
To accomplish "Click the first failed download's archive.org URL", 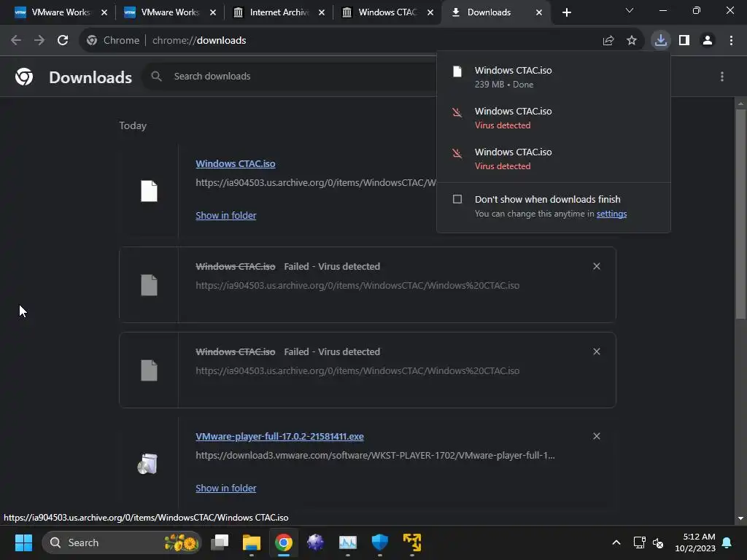I will click(x=357, y=285).
